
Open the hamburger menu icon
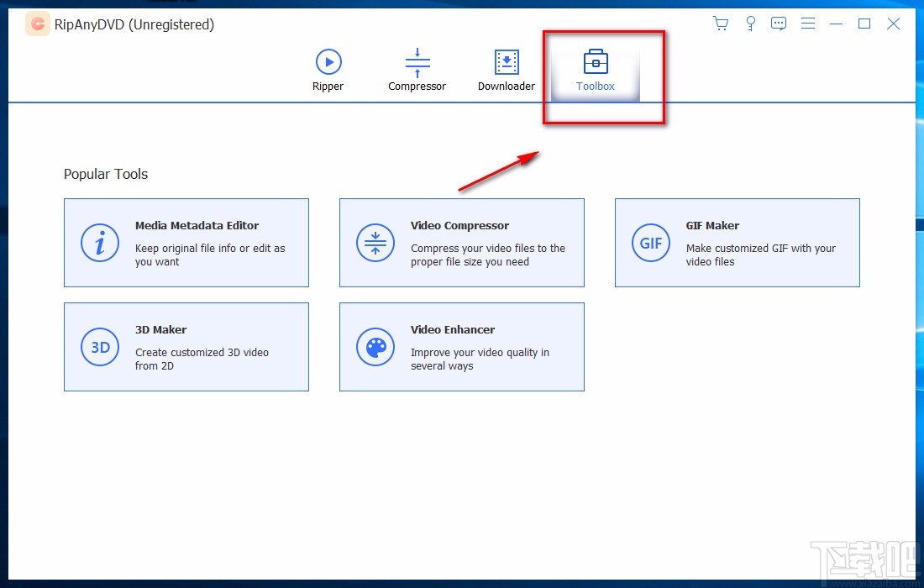click(808, 24)
